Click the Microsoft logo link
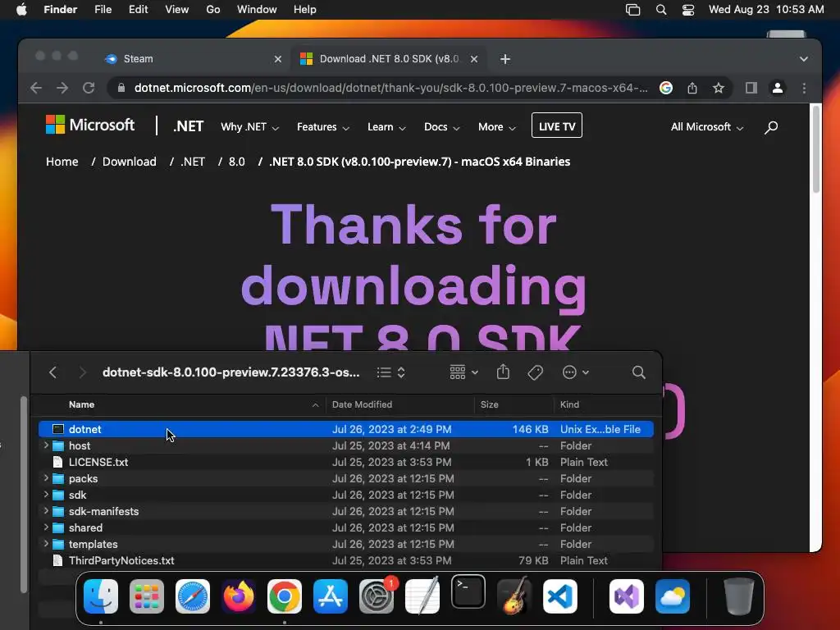The image size is (840, 630). 90,125
